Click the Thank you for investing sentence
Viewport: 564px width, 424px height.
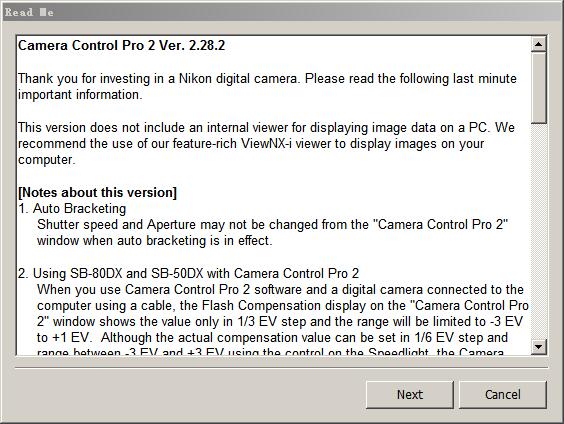267,78
